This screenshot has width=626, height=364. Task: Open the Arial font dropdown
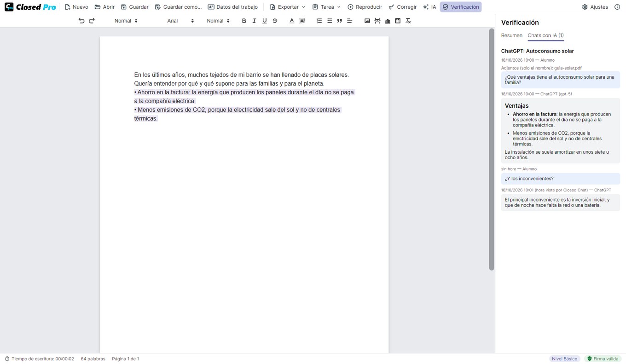(180, 21)
